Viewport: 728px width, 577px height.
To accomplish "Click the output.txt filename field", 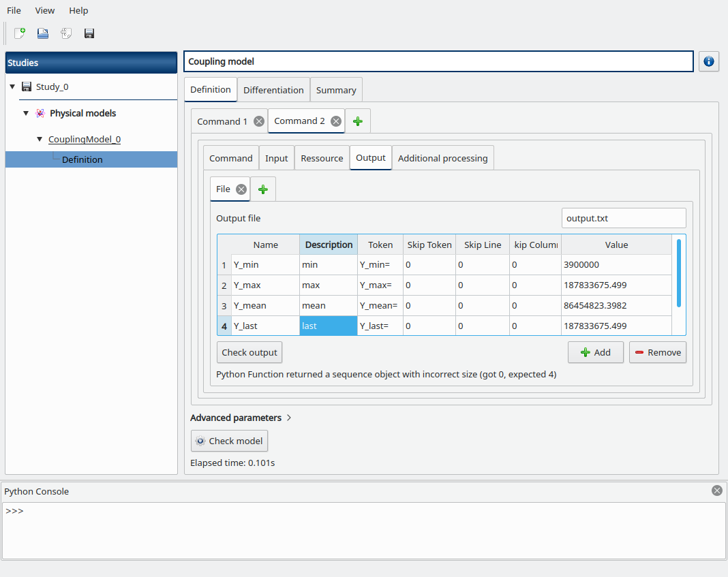I will point(623,219).
